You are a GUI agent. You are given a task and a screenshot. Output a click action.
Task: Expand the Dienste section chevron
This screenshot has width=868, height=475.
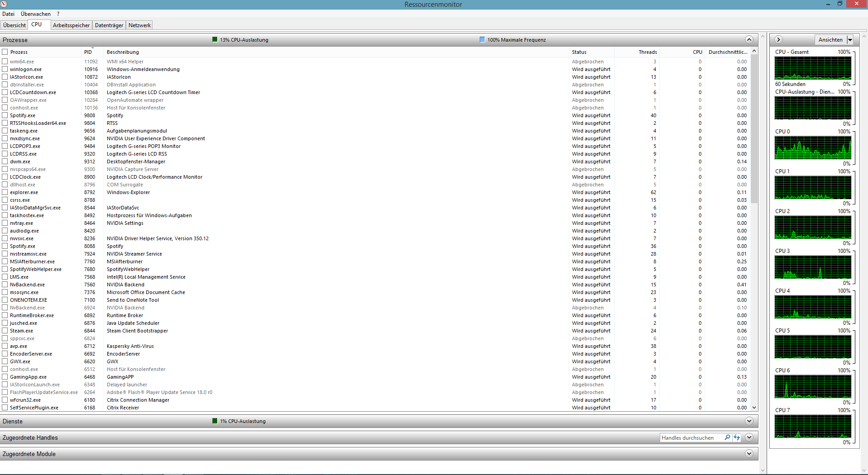(x=749, y=421)
